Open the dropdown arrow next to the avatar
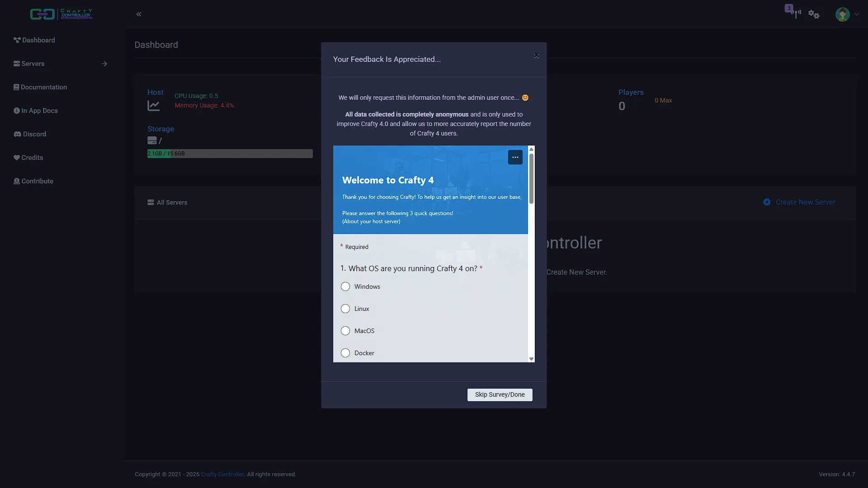868x488 pixels. pos(857,14)
